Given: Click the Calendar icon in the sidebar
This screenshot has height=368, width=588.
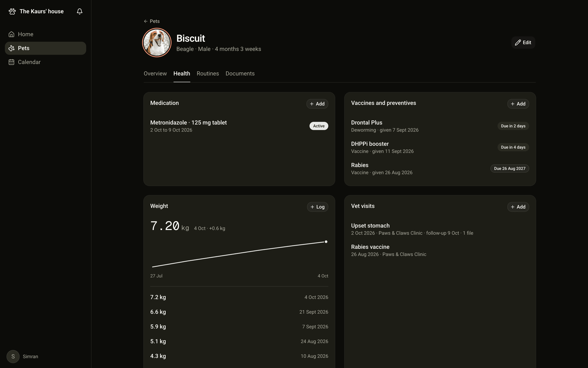Looking at the screenshot, I should pos(11,62).
